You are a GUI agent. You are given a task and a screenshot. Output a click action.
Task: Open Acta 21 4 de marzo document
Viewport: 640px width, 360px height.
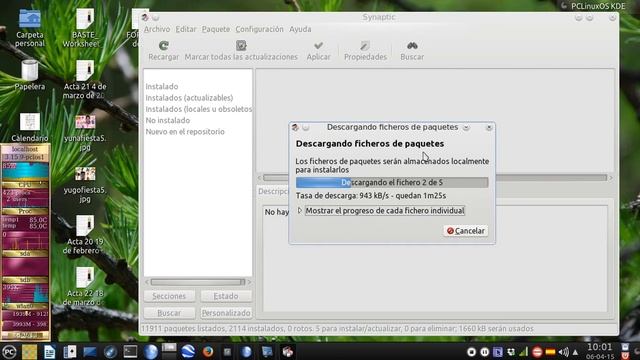pyautogui.click(x=85, y=80)
